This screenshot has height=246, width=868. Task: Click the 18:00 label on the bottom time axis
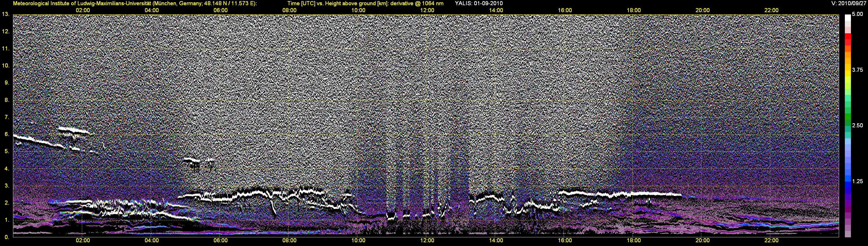(634, 240)
